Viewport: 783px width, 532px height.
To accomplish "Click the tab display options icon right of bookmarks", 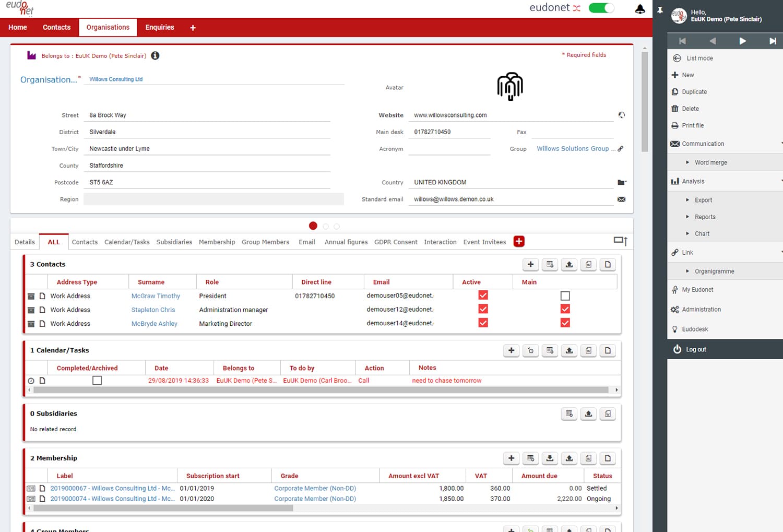I will click(621, 241).
